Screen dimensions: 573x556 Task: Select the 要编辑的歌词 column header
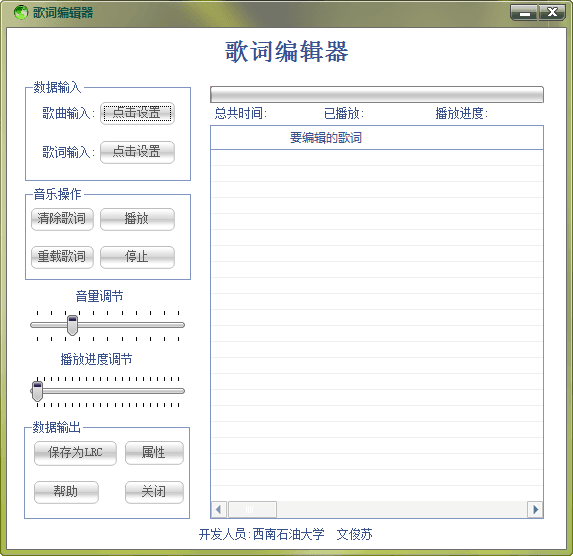click(x=377, y=138)
